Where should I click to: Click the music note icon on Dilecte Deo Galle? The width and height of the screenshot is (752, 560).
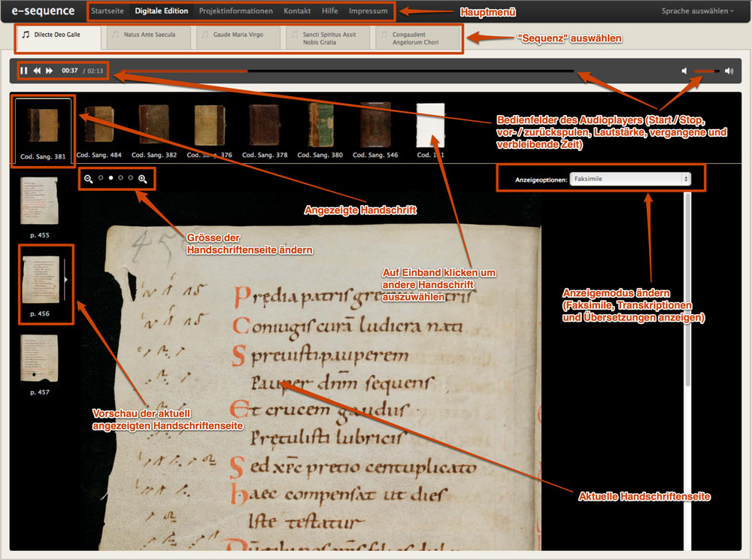pos(26,35)
